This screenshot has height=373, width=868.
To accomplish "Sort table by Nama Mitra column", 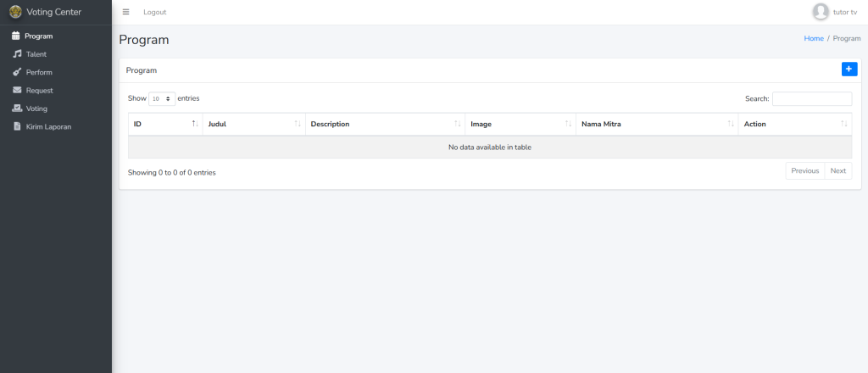I will coord(656,125).
